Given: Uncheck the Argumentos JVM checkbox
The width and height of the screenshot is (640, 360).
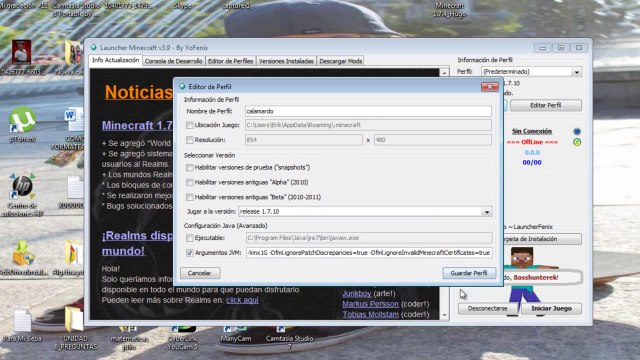Looking at the screenshot, I should [x=189, y=253].
